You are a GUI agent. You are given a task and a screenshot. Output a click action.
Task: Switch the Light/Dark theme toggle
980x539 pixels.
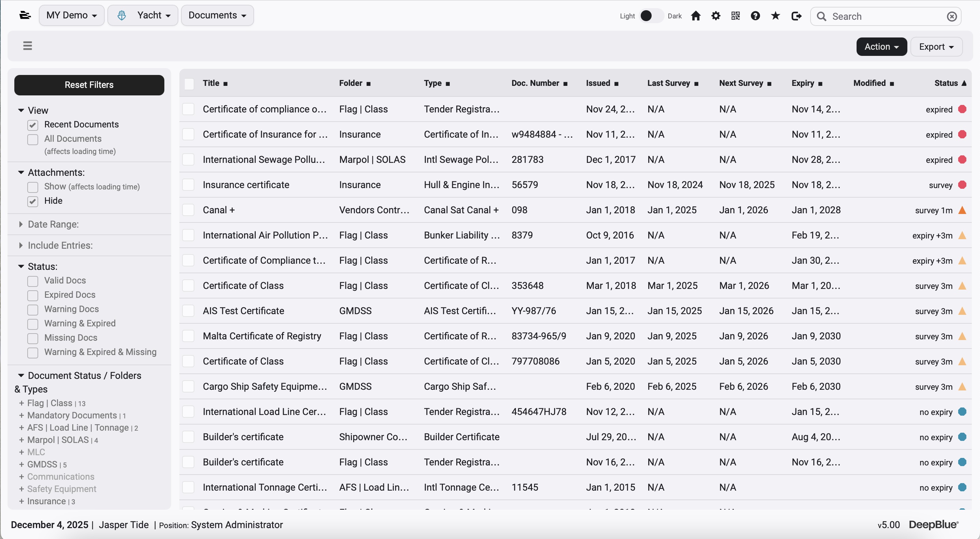(x=651, y=16)
